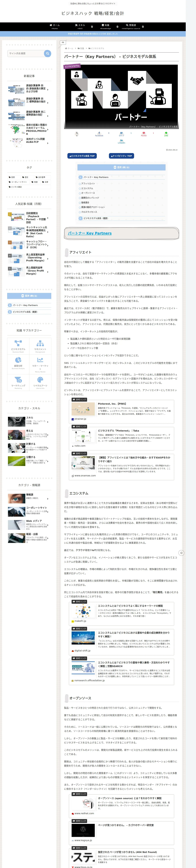Save the article to Pocket
The width and height of the screenshot is (196, 868).
(144, 134)
